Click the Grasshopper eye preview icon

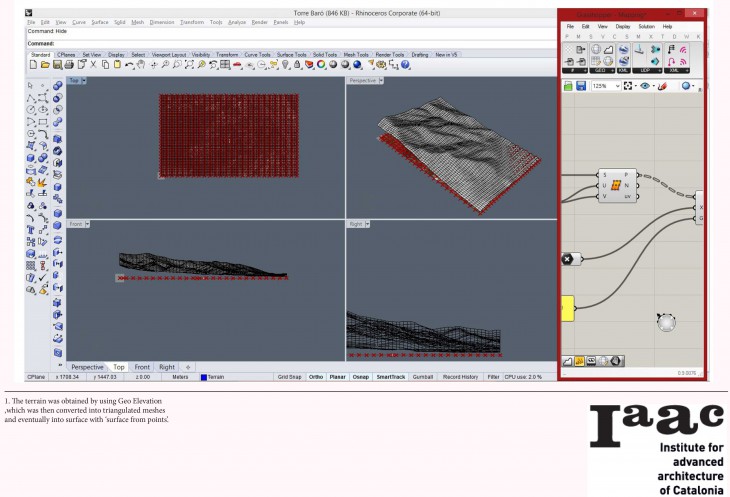tap(646, 86)
